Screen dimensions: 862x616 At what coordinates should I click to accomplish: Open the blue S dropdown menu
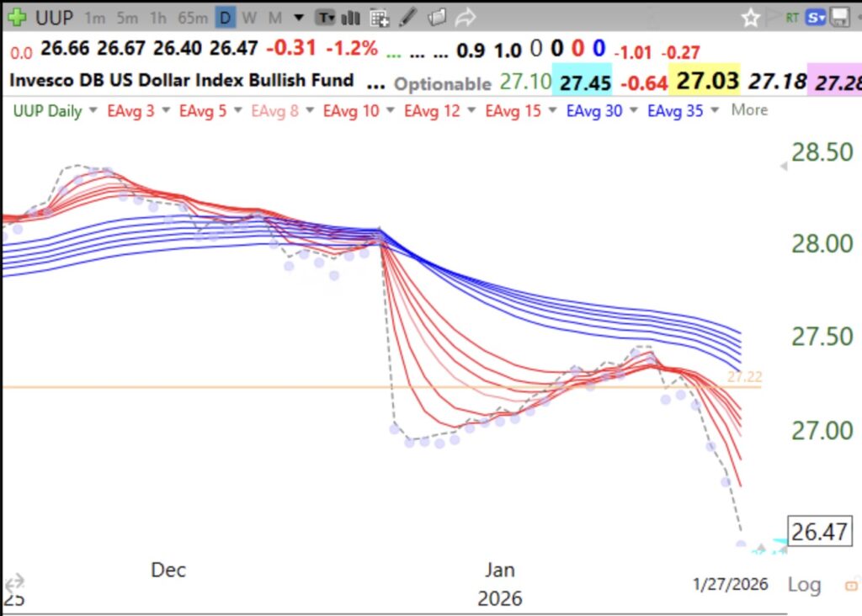point(814,16)
